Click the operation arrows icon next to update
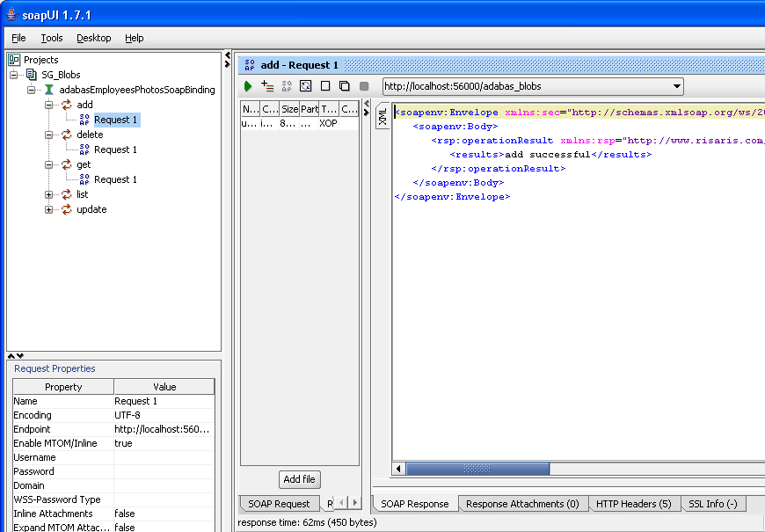765x532 pixels. [x=66, y=209]
